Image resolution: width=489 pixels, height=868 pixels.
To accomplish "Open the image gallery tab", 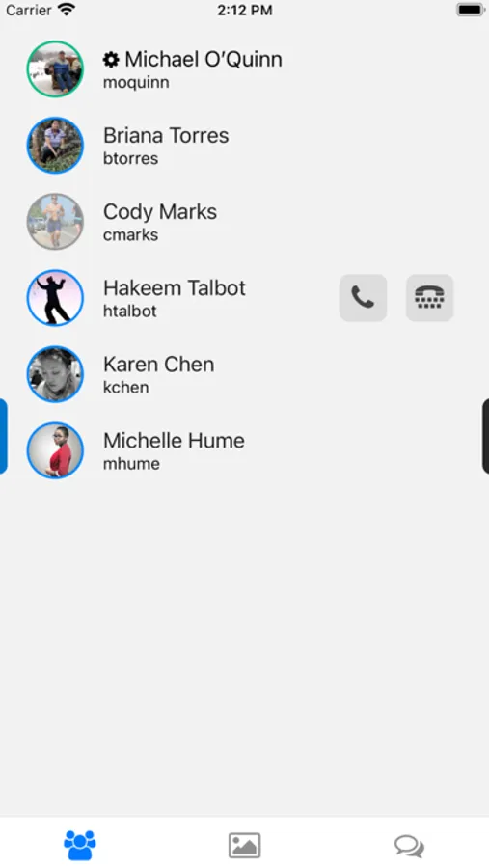I will pos(244,845).
